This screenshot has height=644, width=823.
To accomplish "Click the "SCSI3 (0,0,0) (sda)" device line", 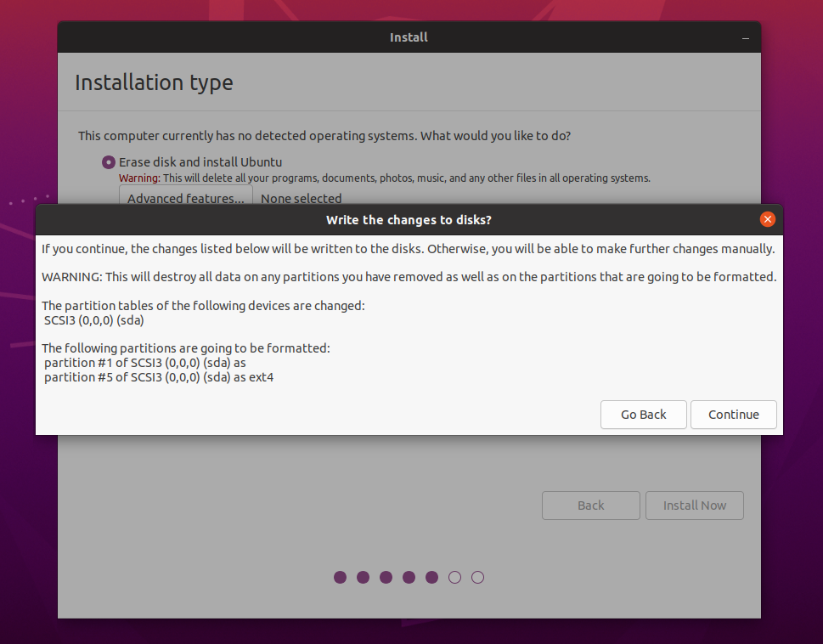I will 94,320.
